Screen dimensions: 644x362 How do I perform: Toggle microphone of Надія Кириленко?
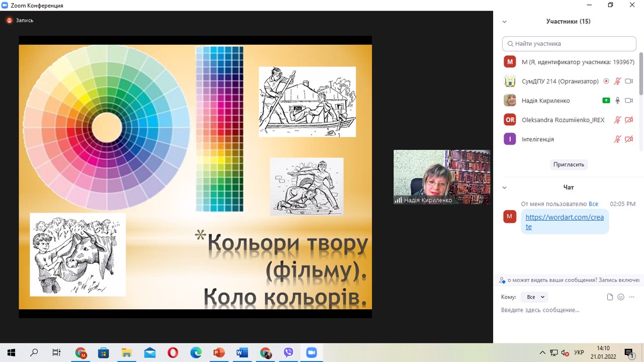tap(617, 101)
